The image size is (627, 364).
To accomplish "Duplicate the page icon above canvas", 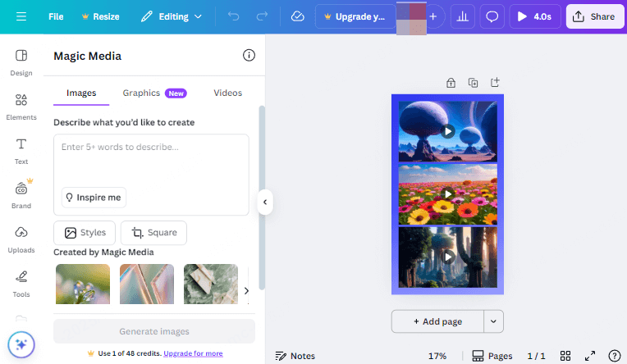I will (x=473, y=83).
